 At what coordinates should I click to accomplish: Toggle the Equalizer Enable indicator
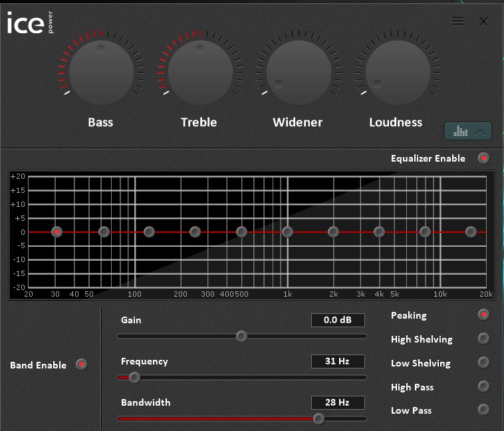tap(483, 158)
